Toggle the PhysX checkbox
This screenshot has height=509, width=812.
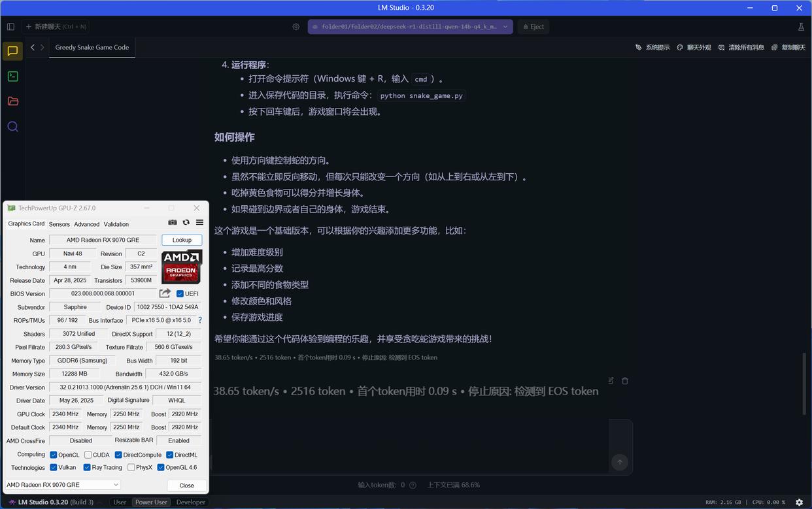pos(131,467)
